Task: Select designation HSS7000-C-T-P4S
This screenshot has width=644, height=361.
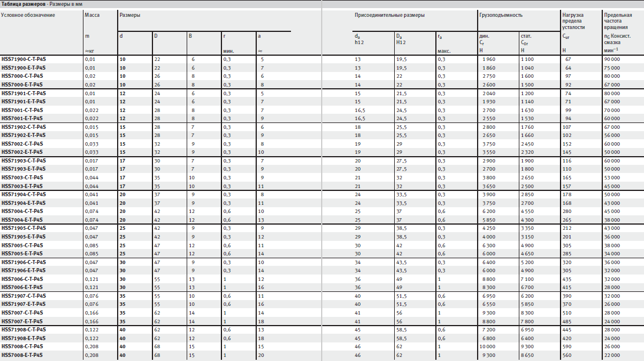Action: tap(22, 76)
